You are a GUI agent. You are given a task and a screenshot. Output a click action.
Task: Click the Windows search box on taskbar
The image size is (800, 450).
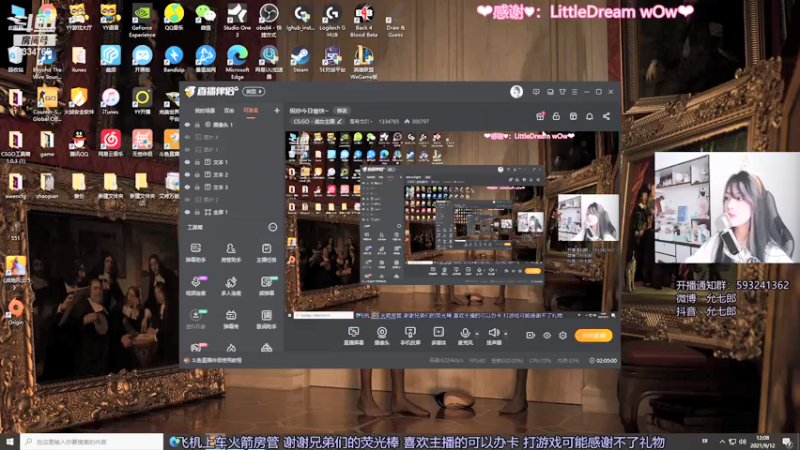[92, 442]
